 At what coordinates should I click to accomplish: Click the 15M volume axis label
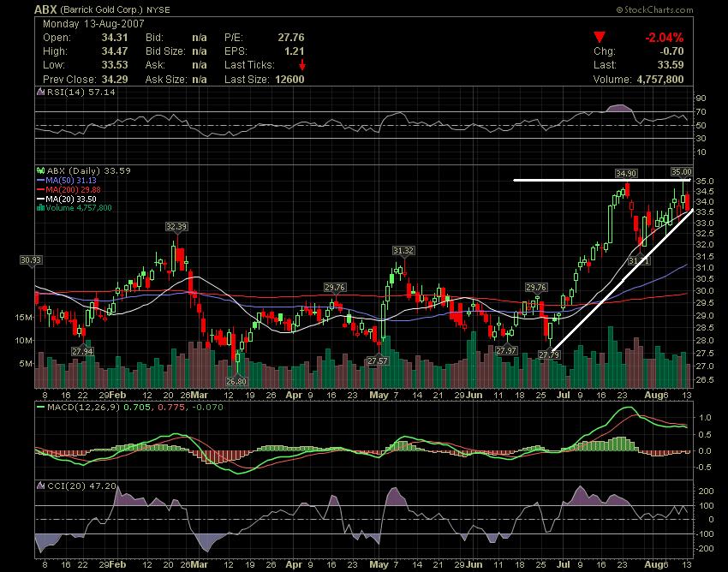tap(24, 317)
